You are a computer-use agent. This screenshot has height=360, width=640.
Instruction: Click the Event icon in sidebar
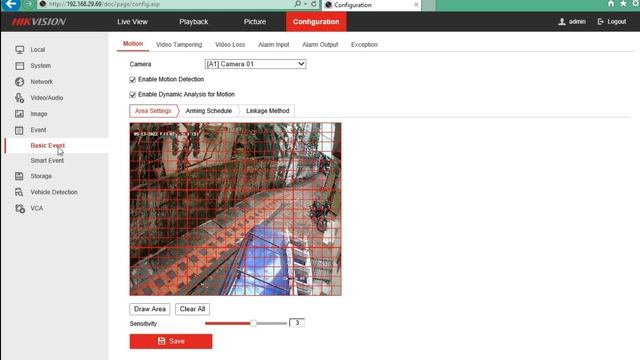coord(20,130)
